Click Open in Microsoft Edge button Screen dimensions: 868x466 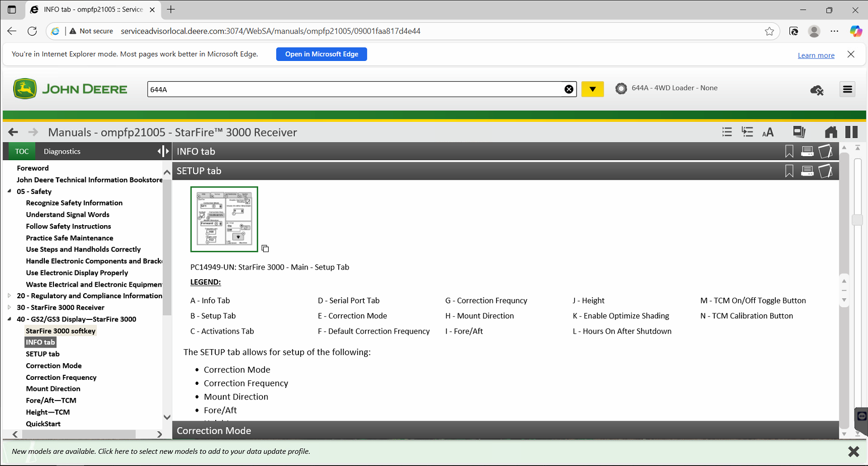321,54
